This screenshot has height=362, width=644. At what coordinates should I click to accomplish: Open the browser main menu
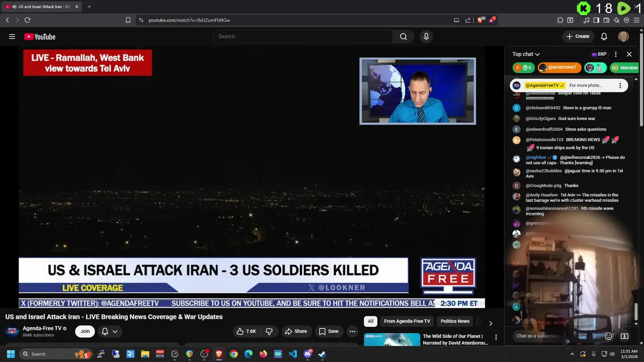point(637,20)
